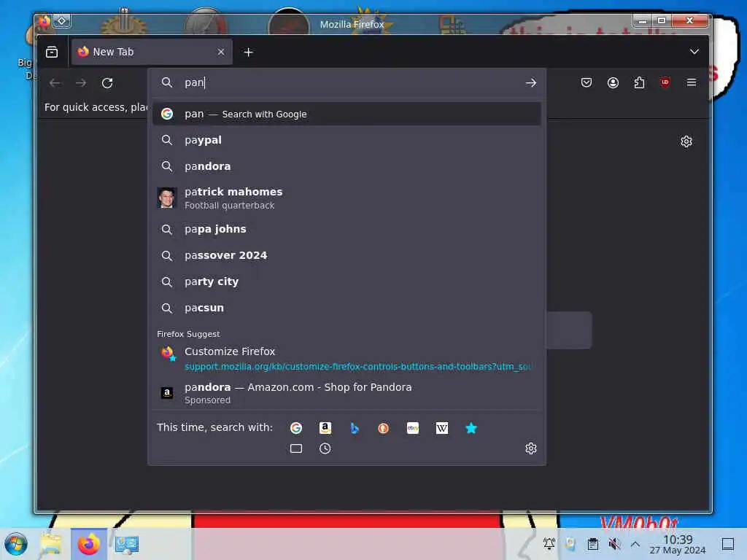Viewport: 747px width, 560px height.
Task: Open Windows Start menu
Action: pyautogui.click(x=16, y=544)
